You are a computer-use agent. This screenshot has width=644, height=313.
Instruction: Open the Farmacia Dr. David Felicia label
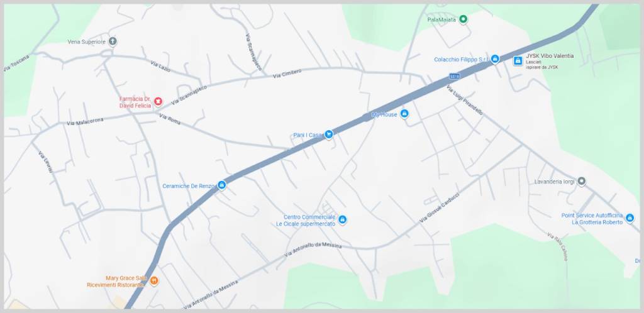(x=135, y=102)
